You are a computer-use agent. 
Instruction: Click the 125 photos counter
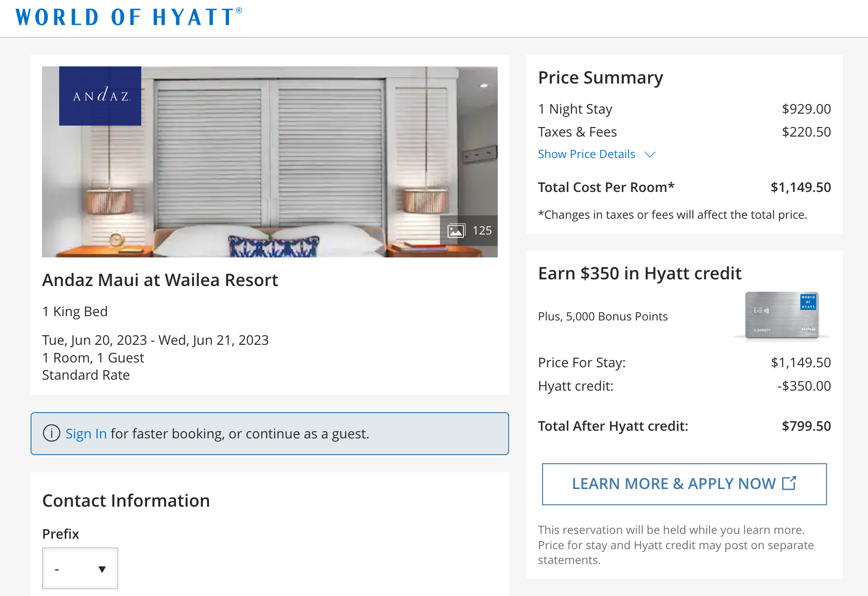click(x=482, y=231)
